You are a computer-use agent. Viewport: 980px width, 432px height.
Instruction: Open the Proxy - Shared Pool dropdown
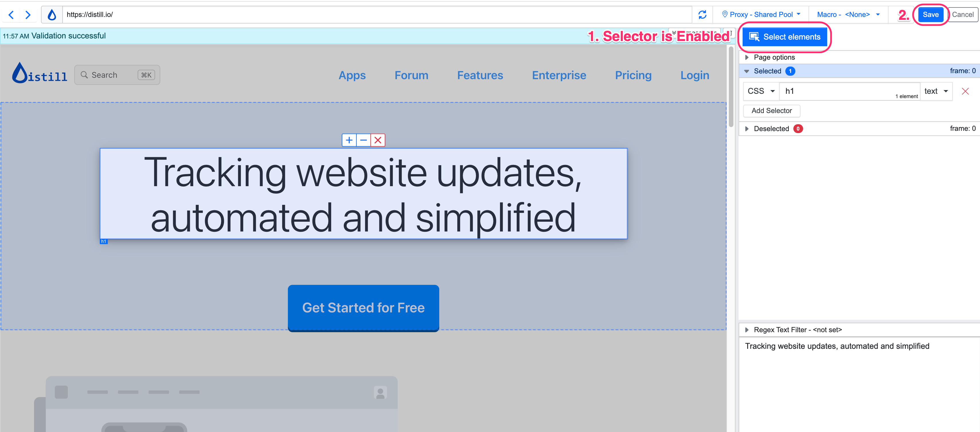point(761,14)
